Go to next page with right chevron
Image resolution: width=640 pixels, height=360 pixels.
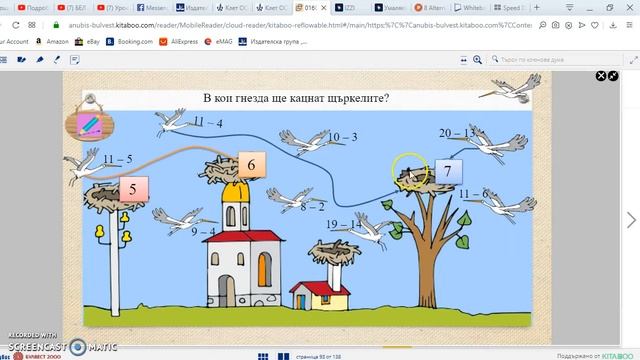631,220
